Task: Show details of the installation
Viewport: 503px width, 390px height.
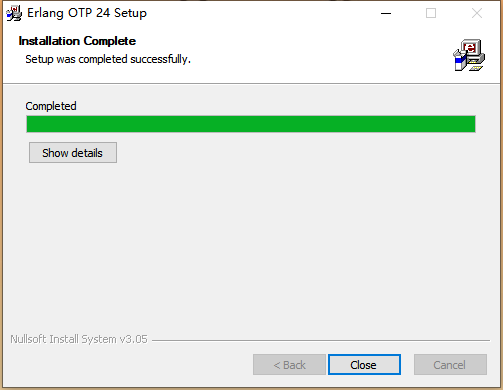Action: [x=73, y=153]
